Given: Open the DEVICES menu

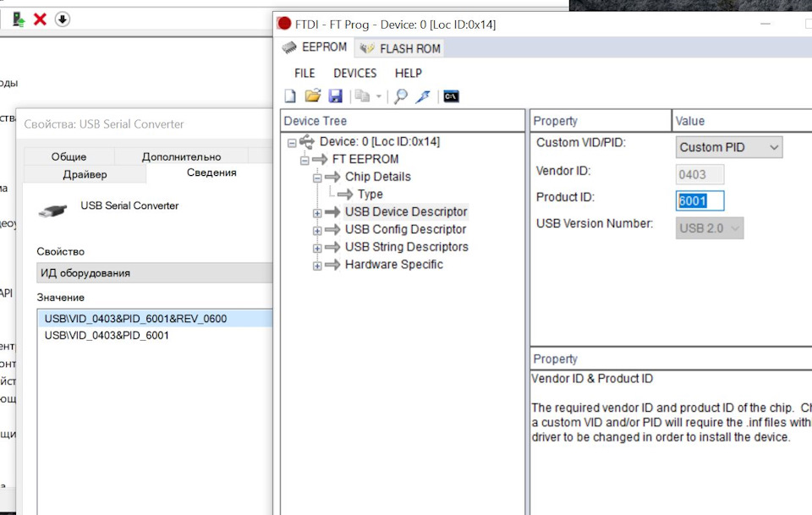Looking at the screenshot, I should tap(354, 73).
